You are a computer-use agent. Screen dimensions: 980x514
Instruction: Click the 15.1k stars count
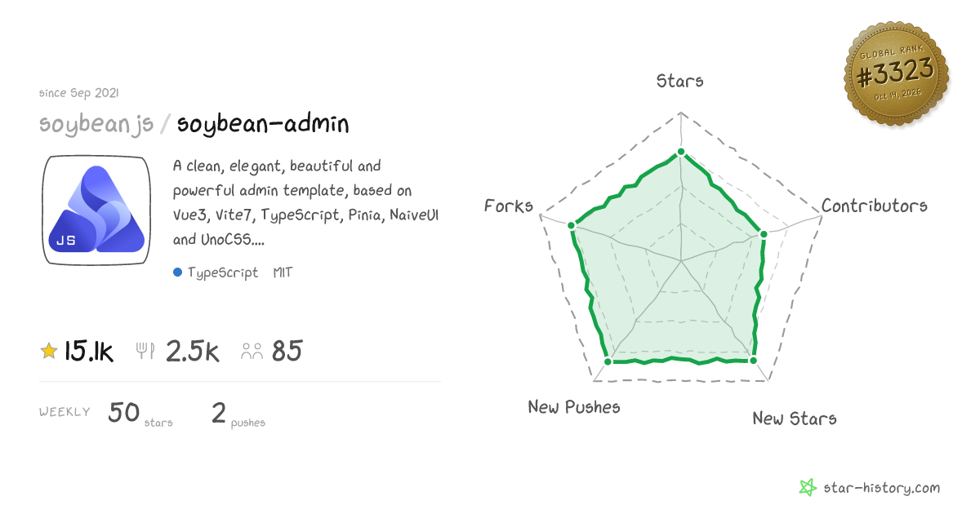[89, 352]
